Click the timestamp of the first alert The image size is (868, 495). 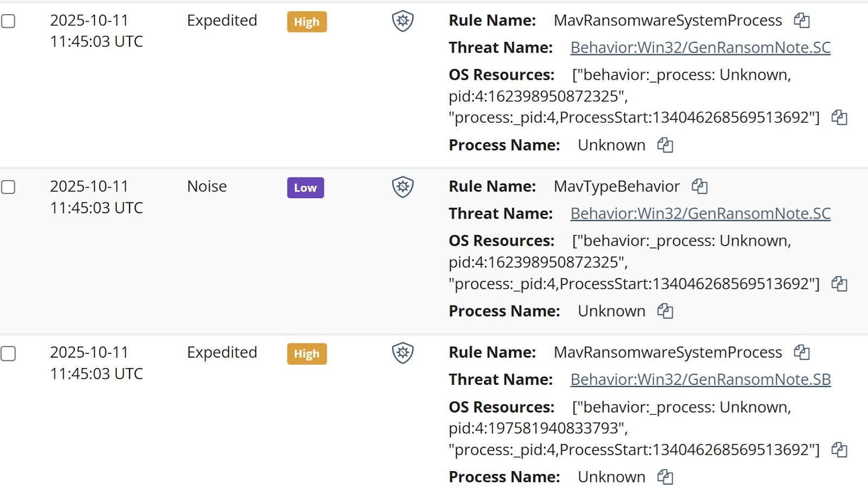pyautogui.click(x=97, y=31)
